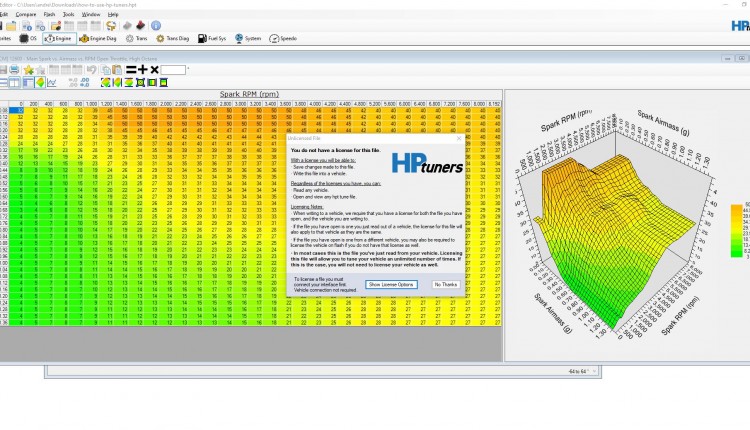Click the plus (+) add operation icon
The width and height of the screenshot is (750, 430).
tap(141, 69)
